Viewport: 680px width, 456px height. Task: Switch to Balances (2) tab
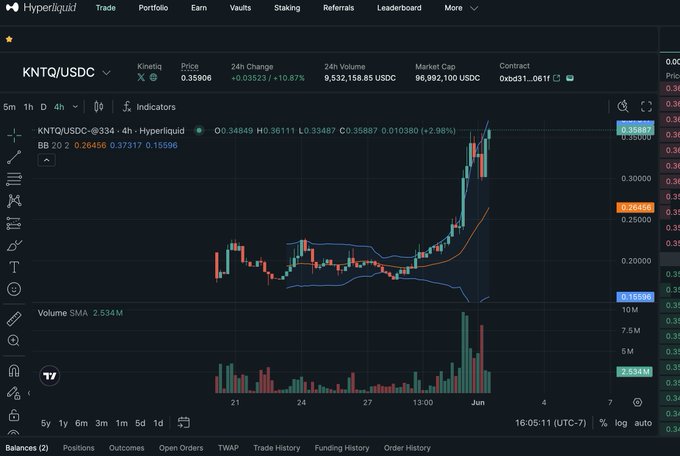click(27, 448)
